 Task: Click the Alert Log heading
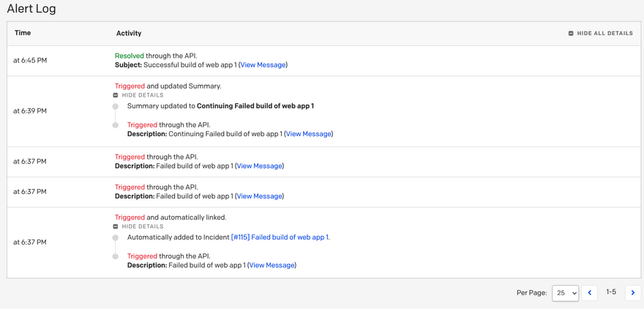point(31,10)
